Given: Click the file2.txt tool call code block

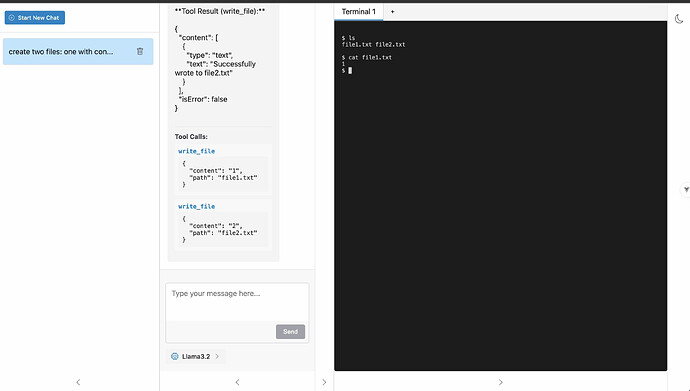Looking at the screenshot, I should pos(223,229).
